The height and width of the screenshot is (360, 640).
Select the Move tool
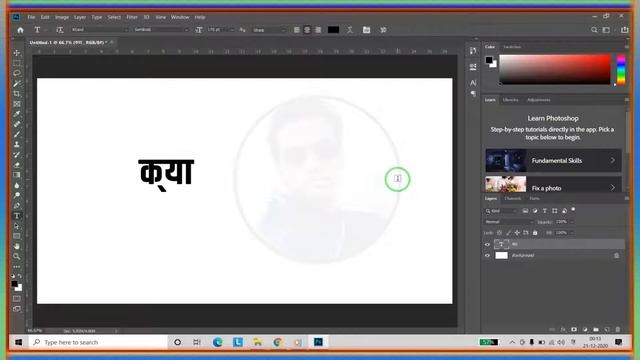(x=17, y=53)
